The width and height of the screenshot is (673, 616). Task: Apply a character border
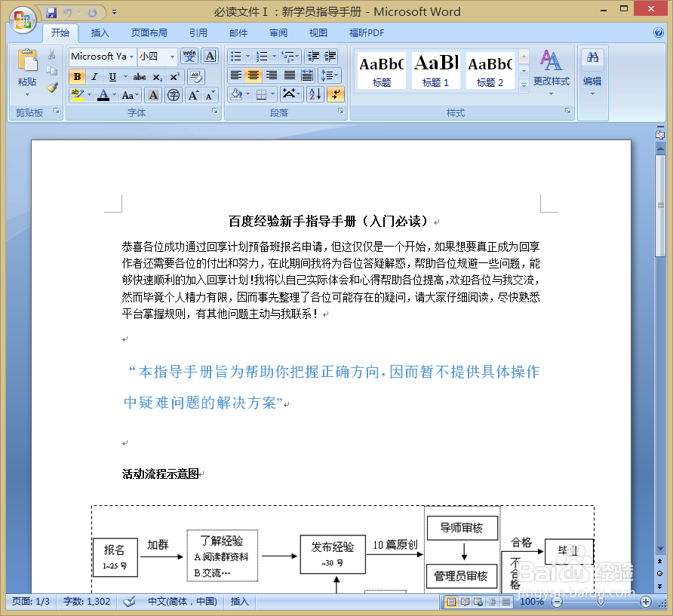click(210, 56)
